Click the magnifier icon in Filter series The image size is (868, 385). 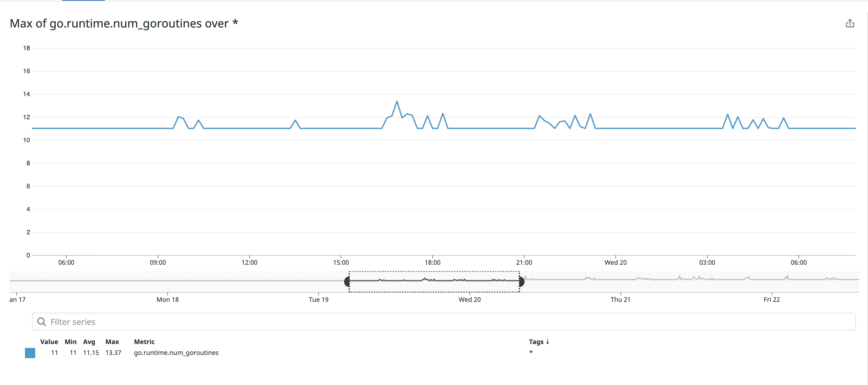pyautogui.click(x=42, y=322)
